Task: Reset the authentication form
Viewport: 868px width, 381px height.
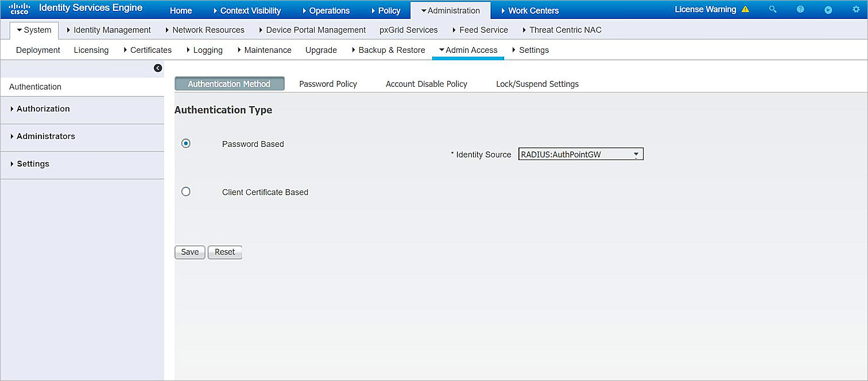Action: tap(224, 252)
